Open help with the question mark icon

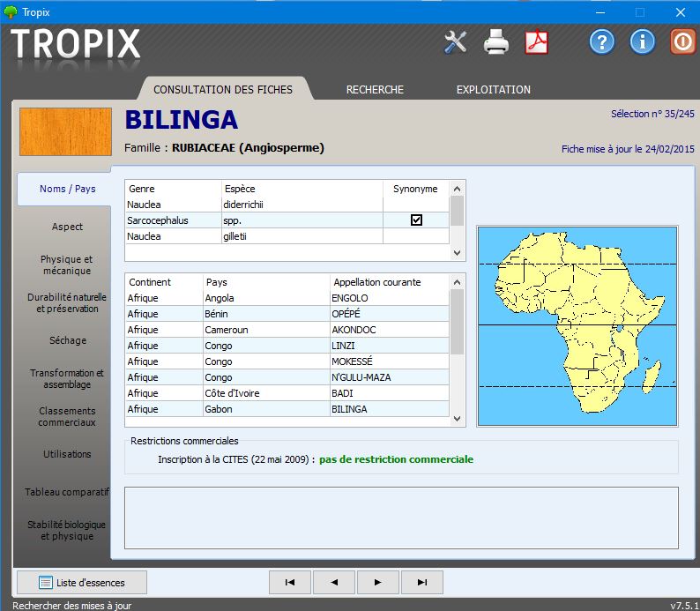pos(602,42)
